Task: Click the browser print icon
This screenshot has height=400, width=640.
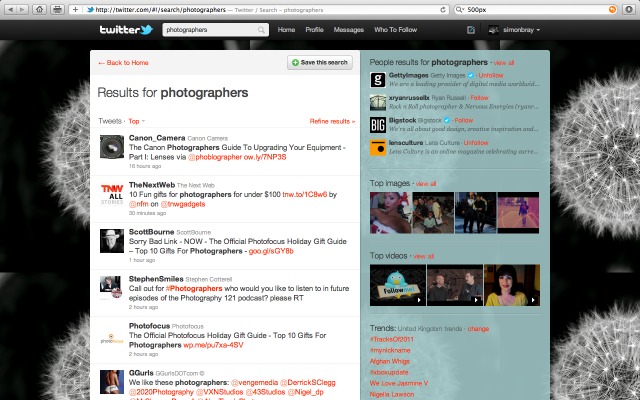Action: (58, 9)
